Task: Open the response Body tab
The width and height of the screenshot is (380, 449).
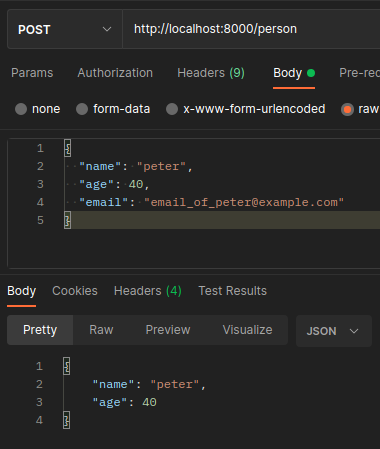Action: (x=22, y=291)
